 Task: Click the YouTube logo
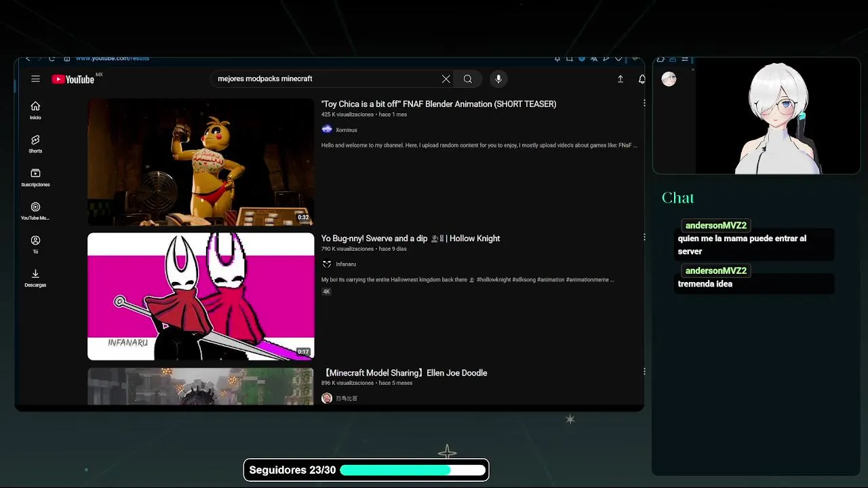point(73,79)
